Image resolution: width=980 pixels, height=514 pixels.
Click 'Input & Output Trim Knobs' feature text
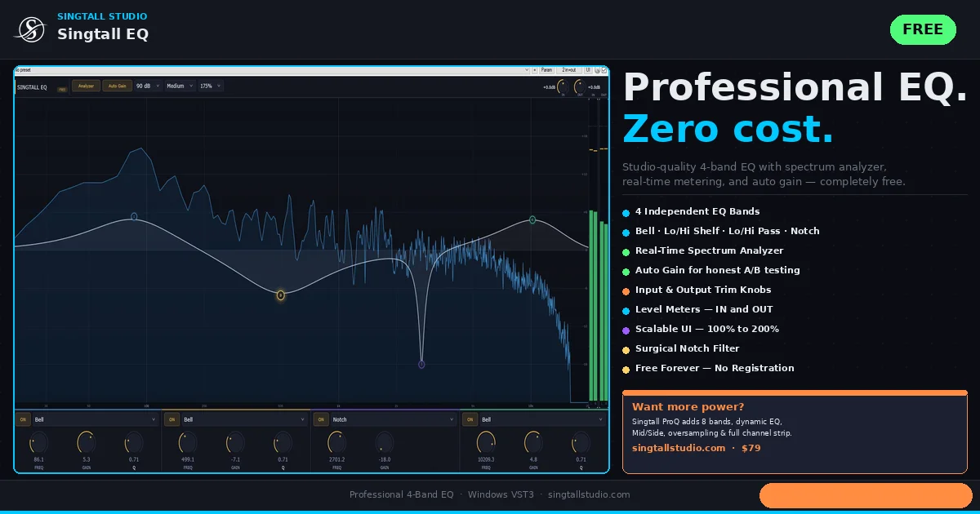tap(703, 290)
